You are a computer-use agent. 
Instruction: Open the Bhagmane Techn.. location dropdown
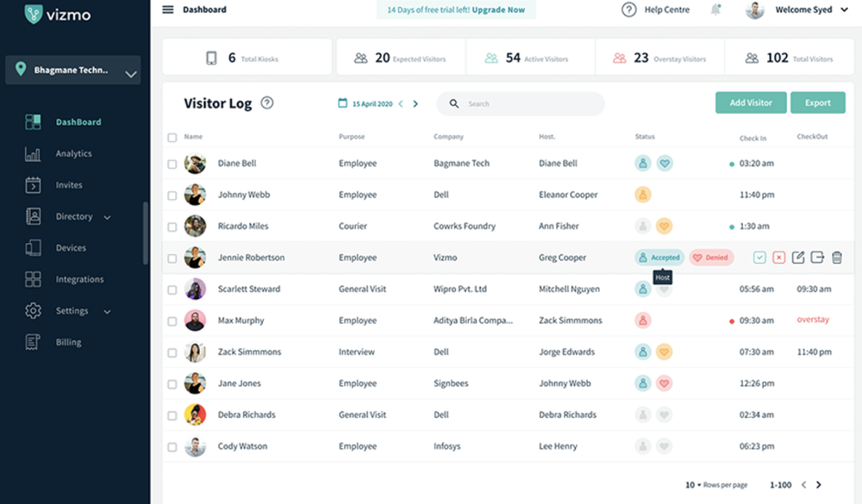click(73, 70)
